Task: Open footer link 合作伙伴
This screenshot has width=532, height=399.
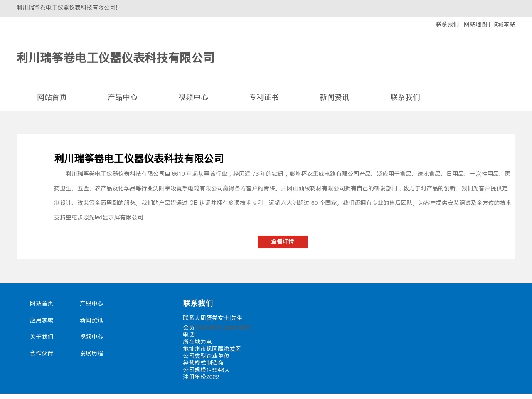Action: pos(42,353)
